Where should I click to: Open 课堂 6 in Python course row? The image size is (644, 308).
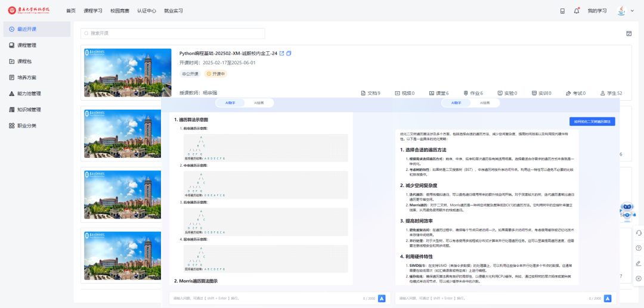point(439,93)
